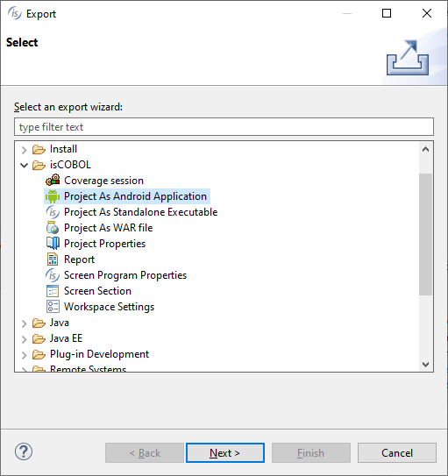Click the WAR file globe icon
Viewport: 448px width, 476px height.
pos(53,228)
